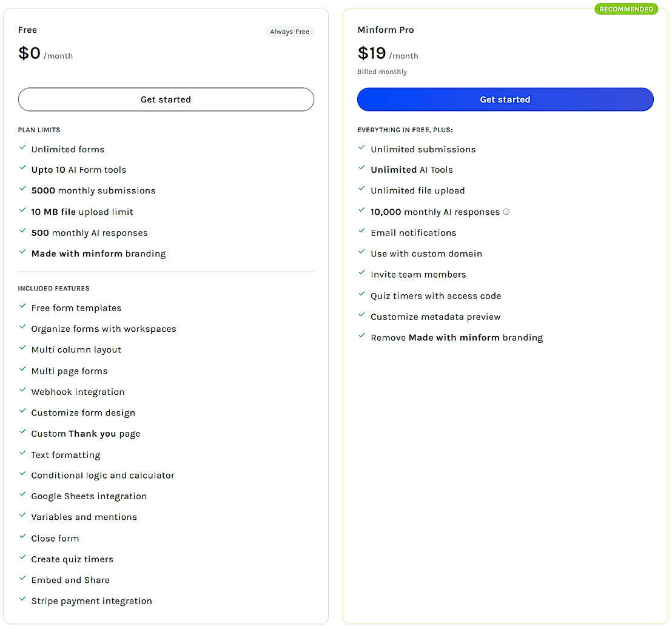Click the 'Upto 10 AI Form tools' text

tap(79, 170)
